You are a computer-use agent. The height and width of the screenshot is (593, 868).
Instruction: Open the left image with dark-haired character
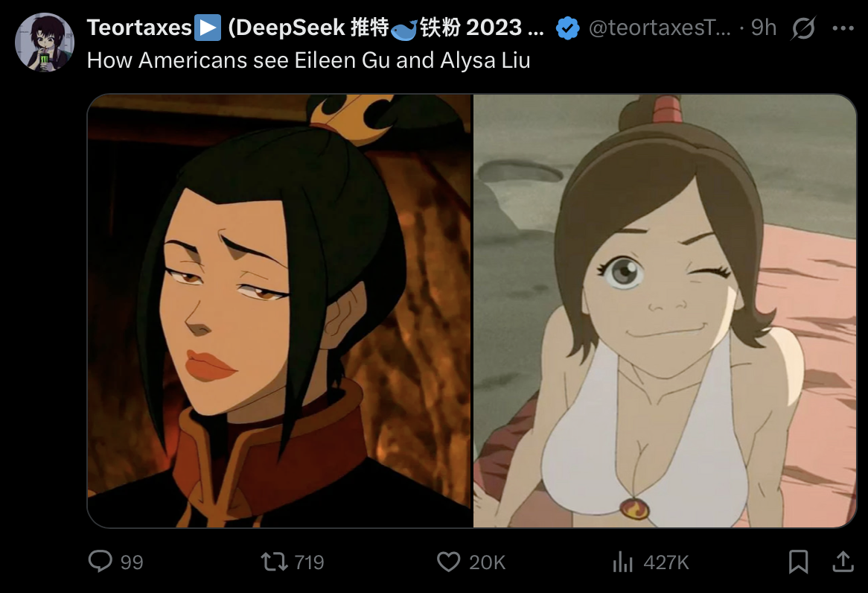coord(280,311)
